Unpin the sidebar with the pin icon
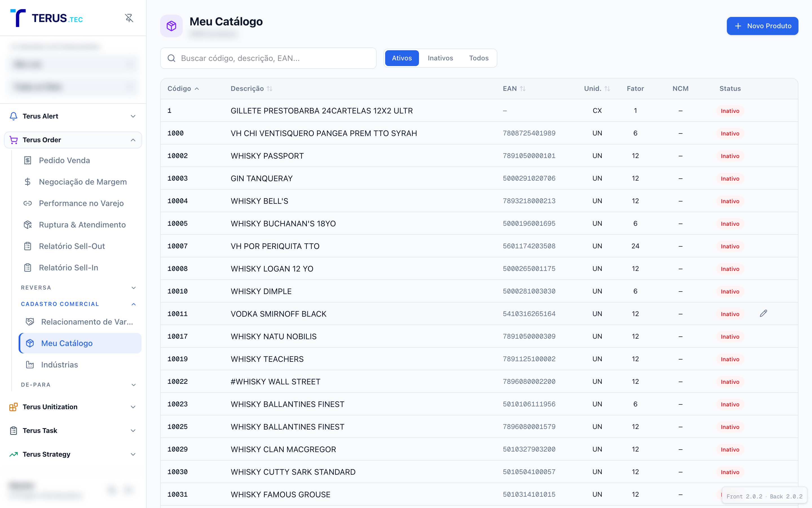 coord(129,18)
